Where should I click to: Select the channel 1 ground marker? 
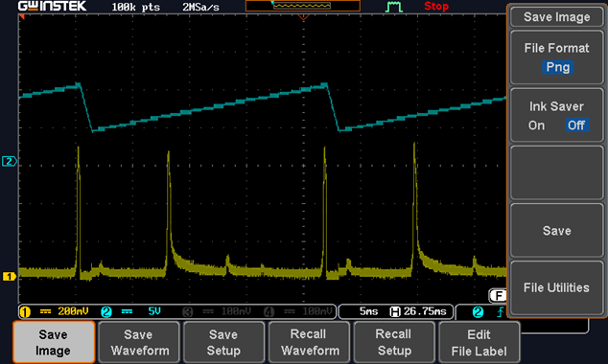(10, 276)
